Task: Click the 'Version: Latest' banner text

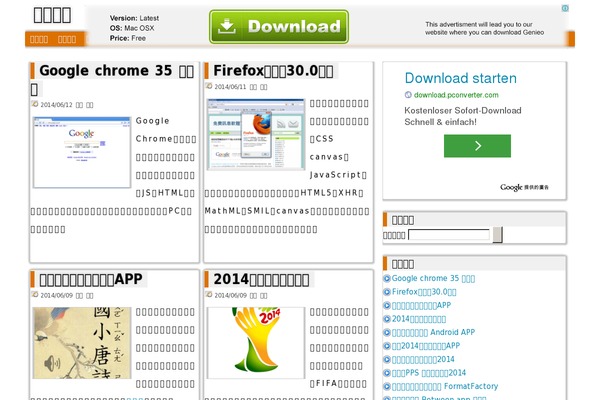Action: (x=134, y=18)
